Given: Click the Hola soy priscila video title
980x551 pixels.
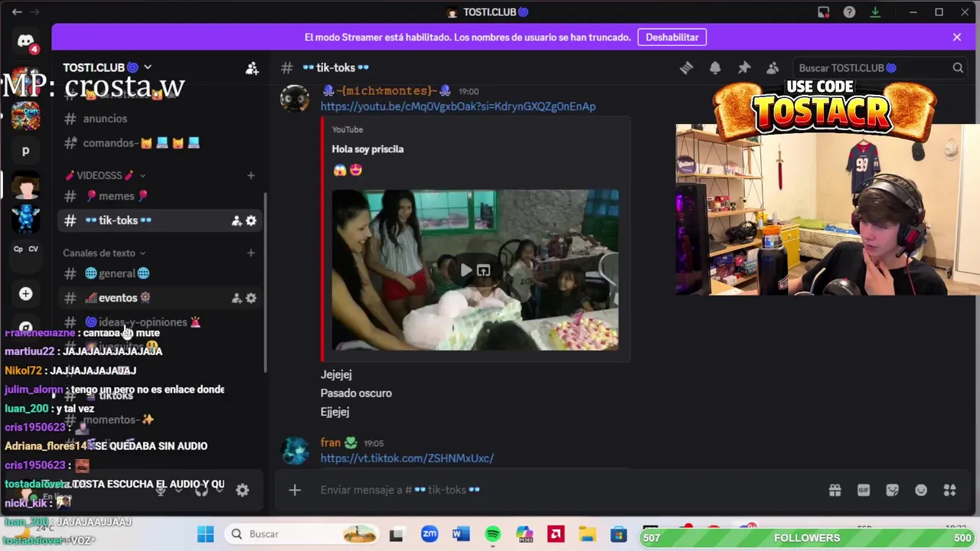Looking at the screenshot, I should (x=367, y=149).
